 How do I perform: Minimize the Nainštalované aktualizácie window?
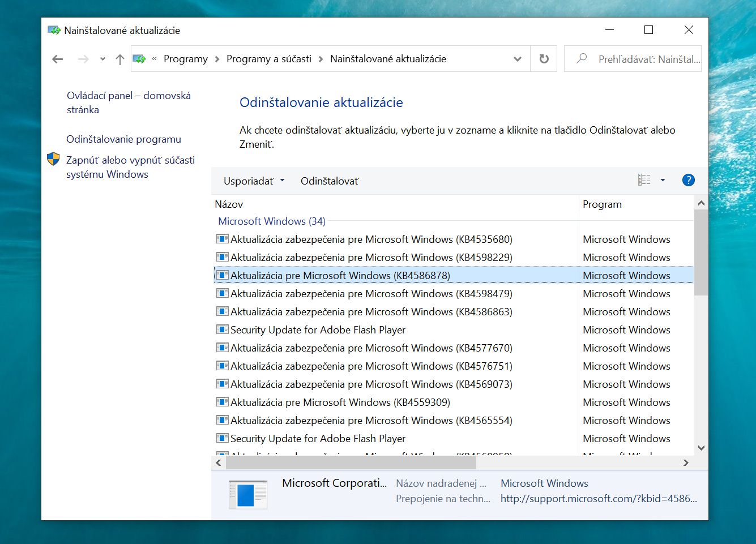pyautogui.click(x=610, y=30)
